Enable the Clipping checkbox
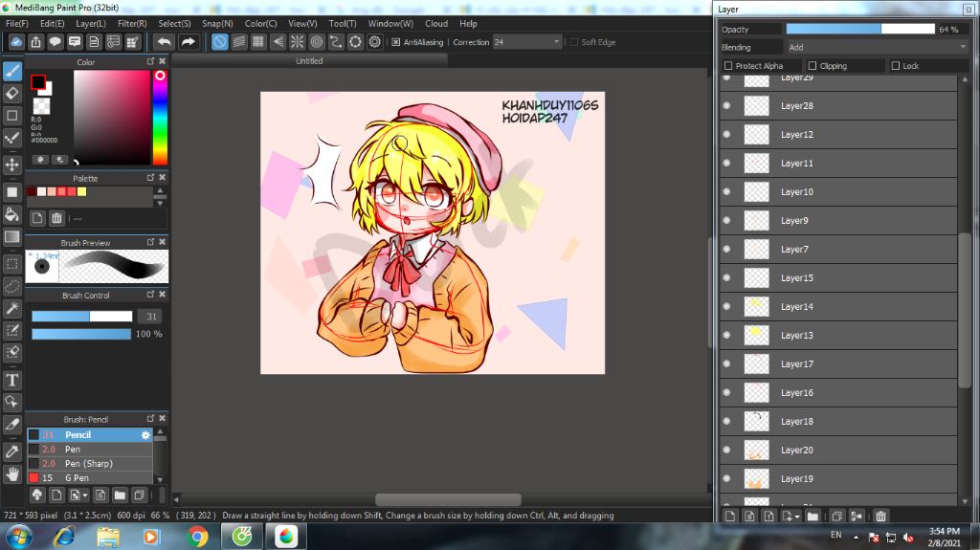This screenshot has height=550, width=980. 813,66
